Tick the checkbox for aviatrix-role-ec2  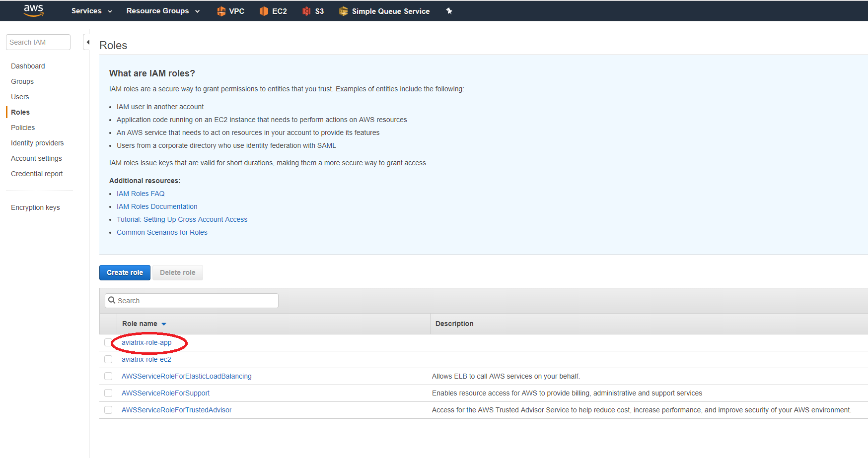coord(108,359)
